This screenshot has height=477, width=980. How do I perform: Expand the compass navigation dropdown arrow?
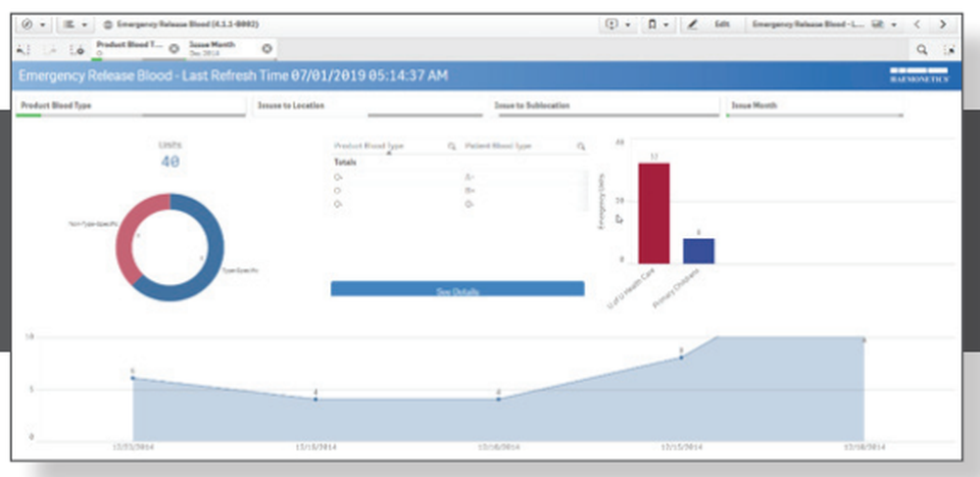(42, 24)
